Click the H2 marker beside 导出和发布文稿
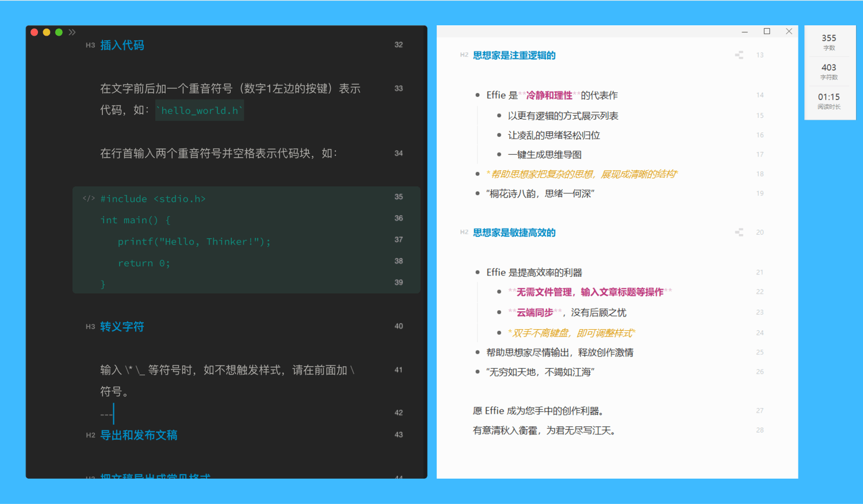The image size is (863, 504). pos(90,436)
